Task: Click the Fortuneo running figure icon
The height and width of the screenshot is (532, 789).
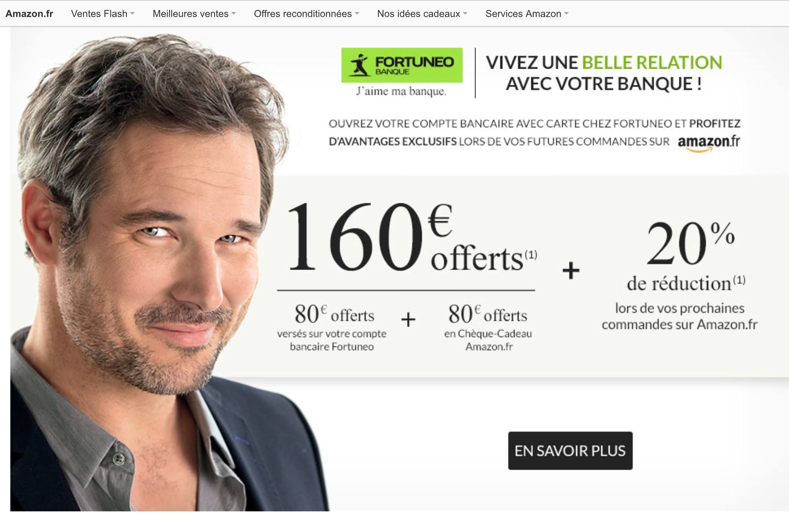Action: click(x=359, y=65)
